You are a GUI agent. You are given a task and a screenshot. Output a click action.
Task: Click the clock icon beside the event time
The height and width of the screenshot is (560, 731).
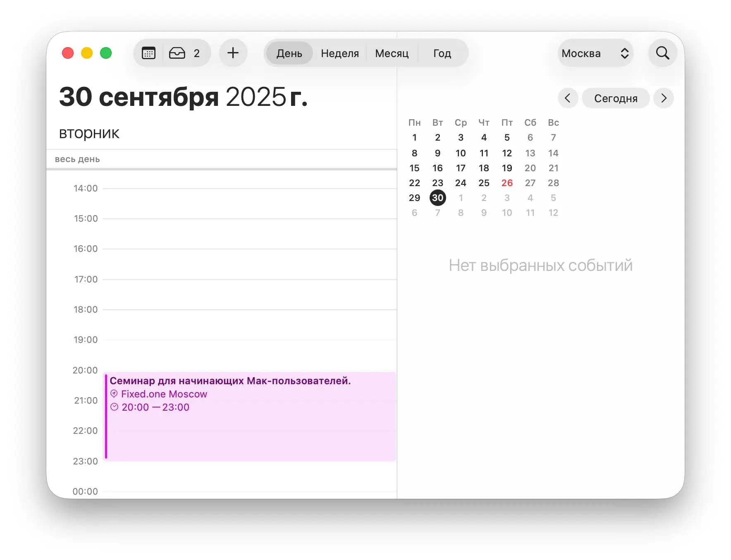(x=115, y=407)
